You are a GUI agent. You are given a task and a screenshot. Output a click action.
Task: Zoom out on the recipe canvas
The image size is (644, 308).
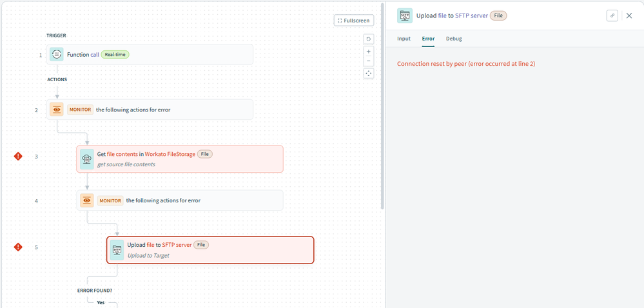[368, 61]
